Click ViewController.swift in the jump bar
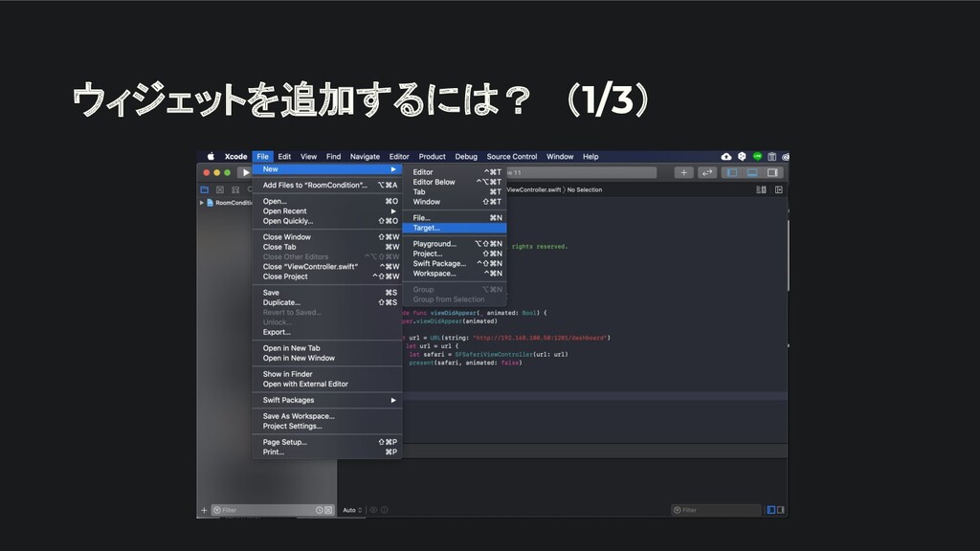The width and height of the screenshot is (980, 551). pos(534,190)
